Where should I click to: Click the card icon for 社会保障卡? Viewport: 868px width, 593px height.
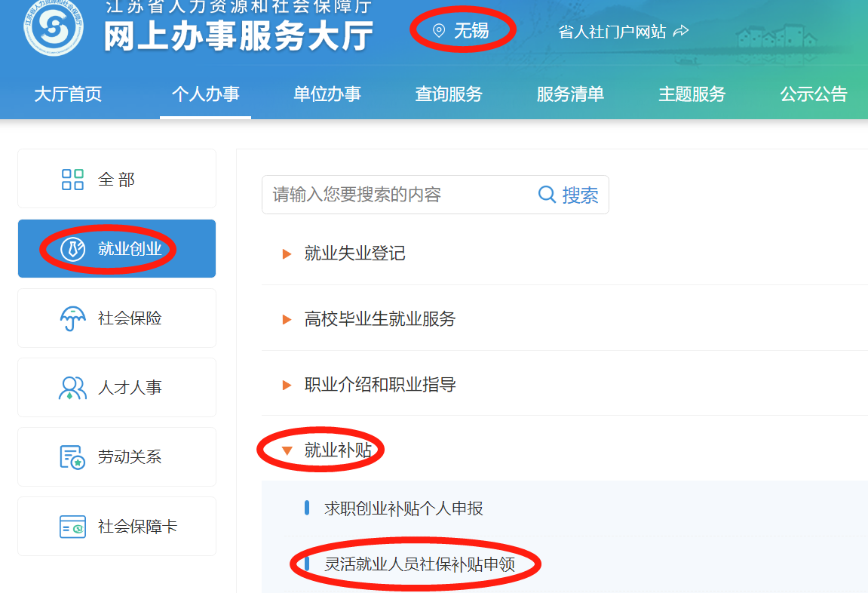click(x=72, y=527)
